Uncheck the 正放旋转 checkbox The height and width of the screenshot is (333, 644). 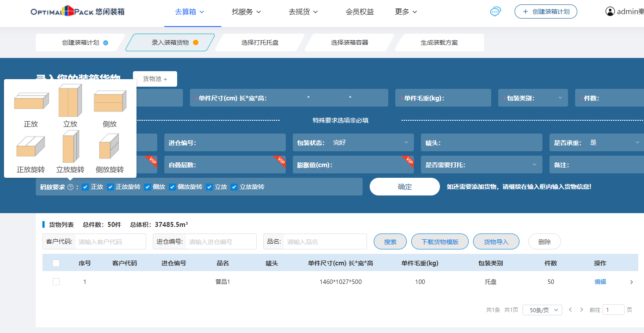110,187
